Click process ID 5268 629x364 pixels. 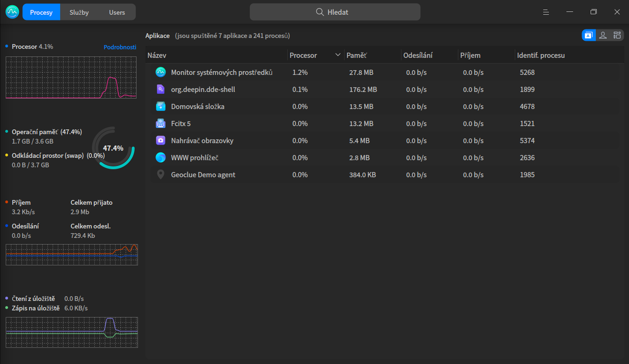[527, 72]
